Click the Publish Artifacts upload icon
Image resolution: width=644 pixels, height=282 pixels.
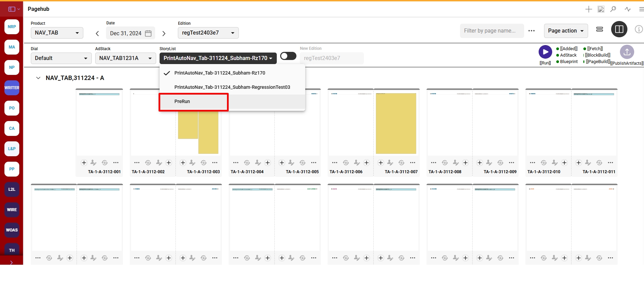click(x=627, y=52)
